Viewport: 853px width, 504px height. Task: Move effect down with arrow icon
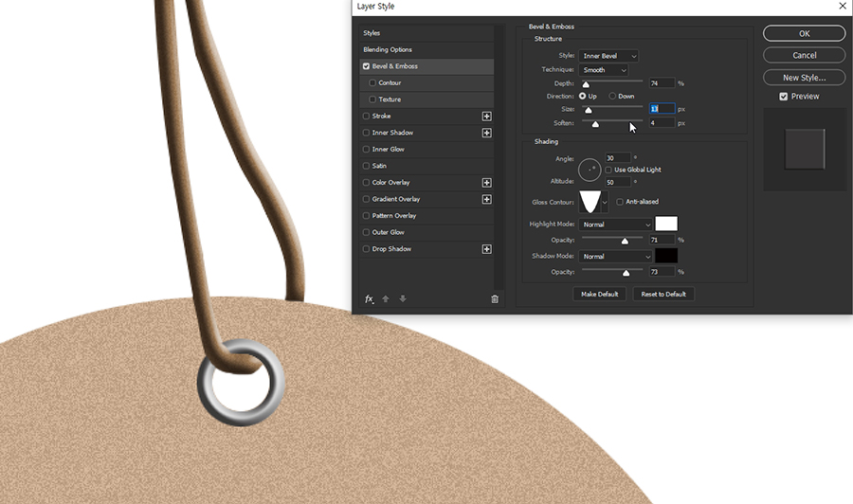click(x=403, y=299)
